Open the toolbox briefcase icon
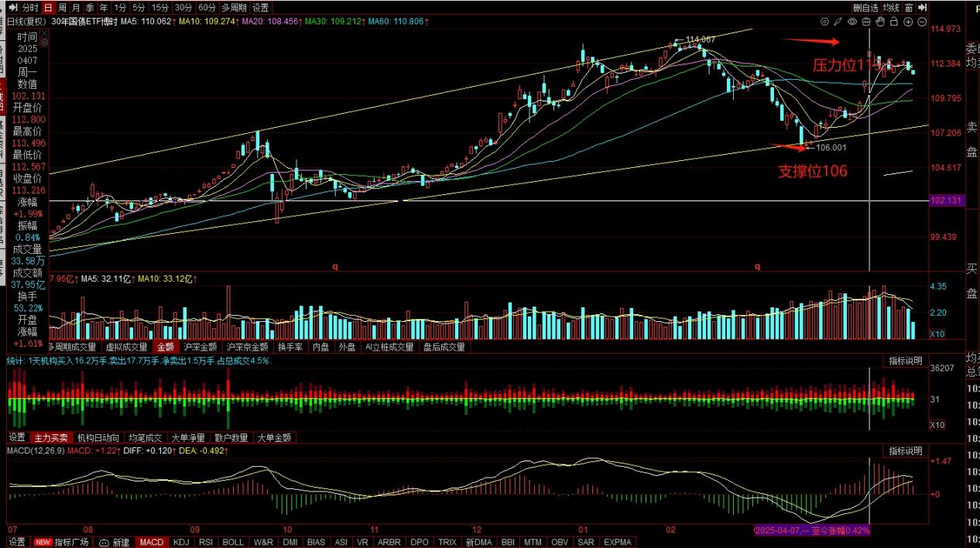This screenshot has height=548, width=980. (866, 22)
